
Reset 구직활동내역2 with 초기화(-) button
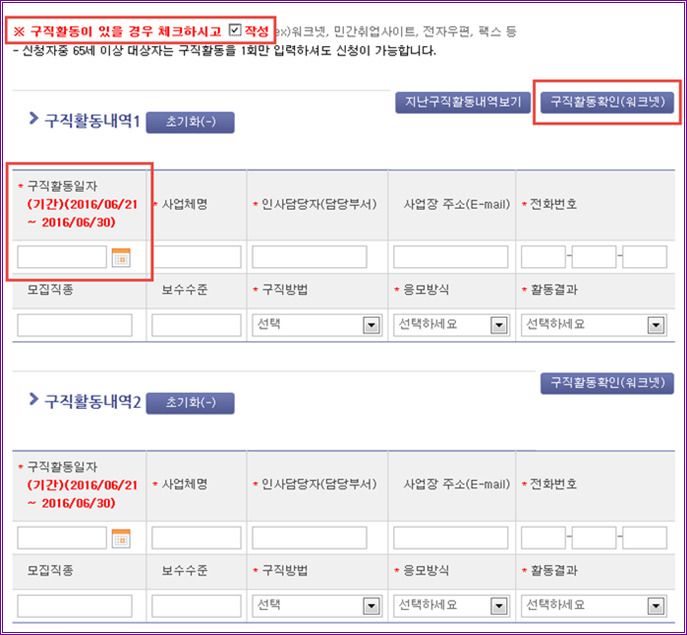(190, 403)
